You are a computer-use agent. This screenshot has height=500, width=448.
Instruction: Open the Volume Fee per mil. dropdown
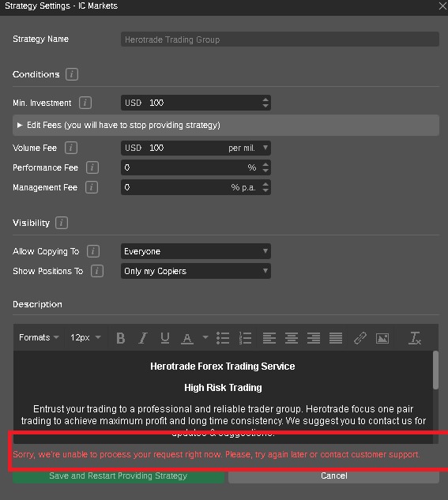click(265, 148)
